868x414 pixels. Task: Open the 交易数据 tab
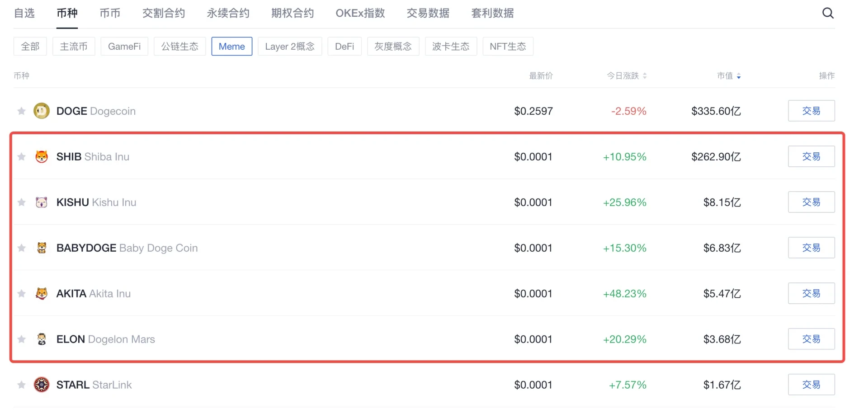[428, 13]
